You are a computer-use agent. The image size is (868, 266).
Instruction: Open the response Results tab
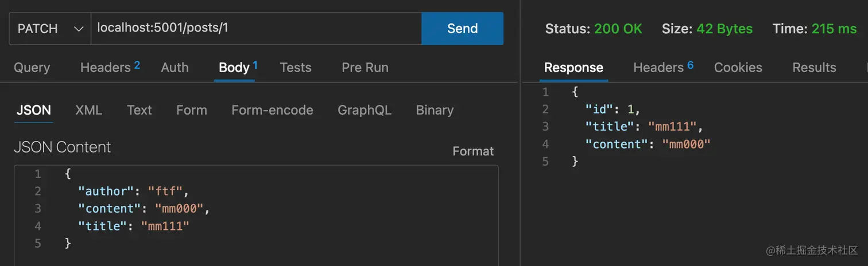813,68
